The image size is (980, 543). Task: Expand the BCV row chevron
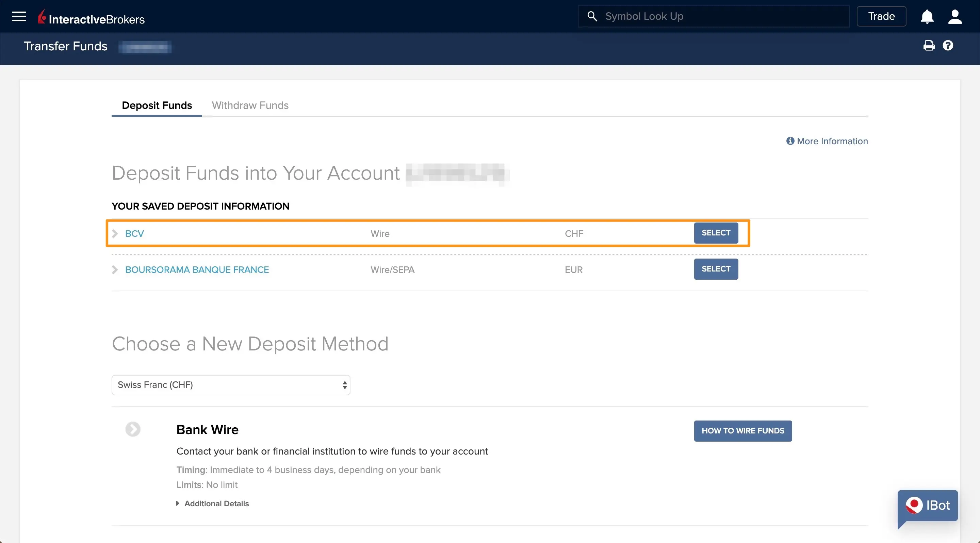115,233
